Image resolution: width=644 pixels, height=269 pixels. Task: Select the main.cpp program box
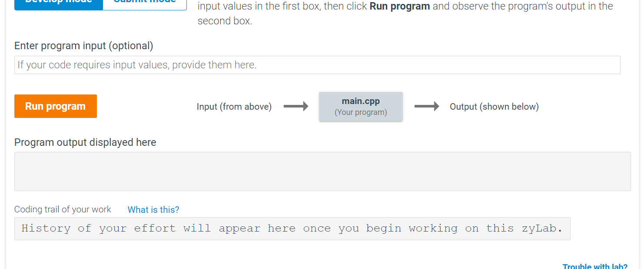point(361,106)
